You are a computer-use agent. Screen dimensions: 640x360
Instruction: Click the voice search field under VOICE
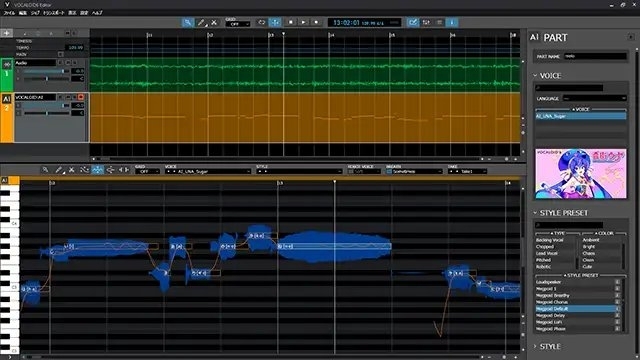click(x=569, y=88)
